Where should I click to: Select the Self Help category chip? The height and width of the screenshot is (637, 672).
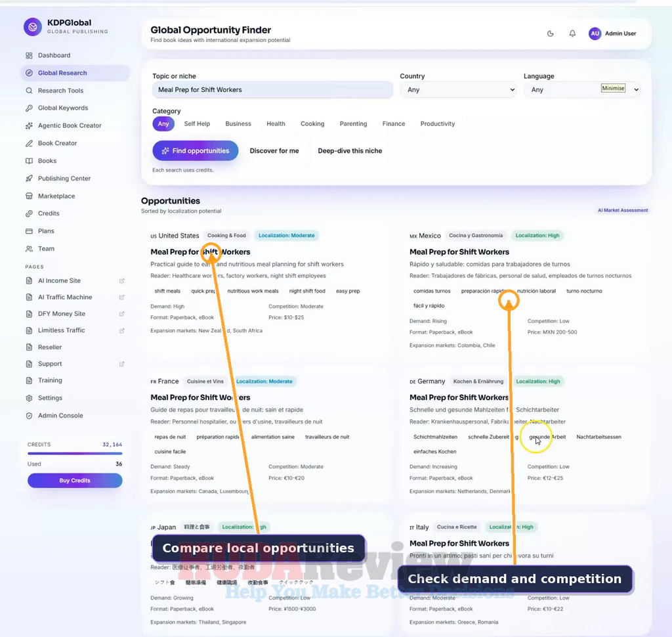tap(197, 124)
